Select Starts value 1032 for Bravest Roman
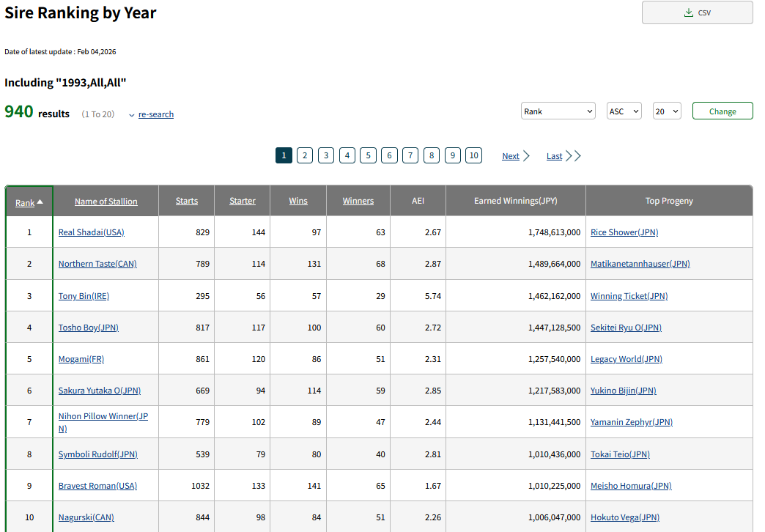Image resolution: width=765 pixels, height=532 pixels. point(201,486)
